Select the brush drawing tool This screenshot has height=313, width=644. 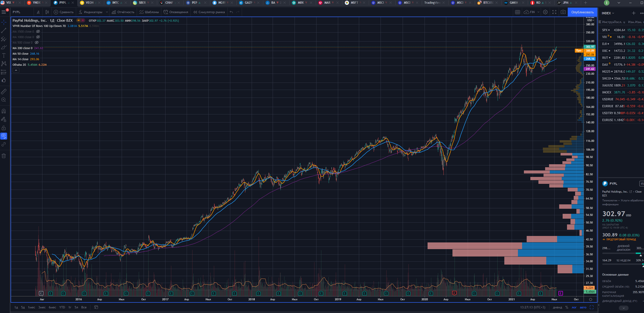pos(4,47)
